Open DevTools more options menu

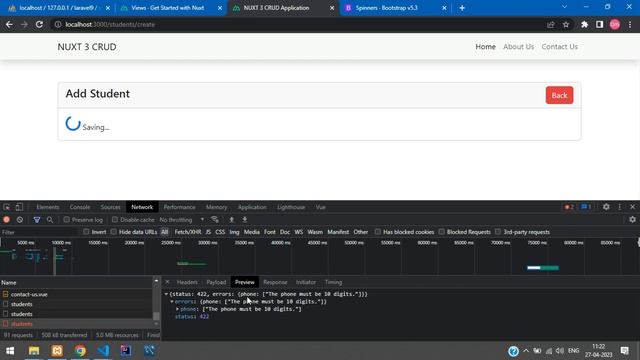(x=620, y=207)
